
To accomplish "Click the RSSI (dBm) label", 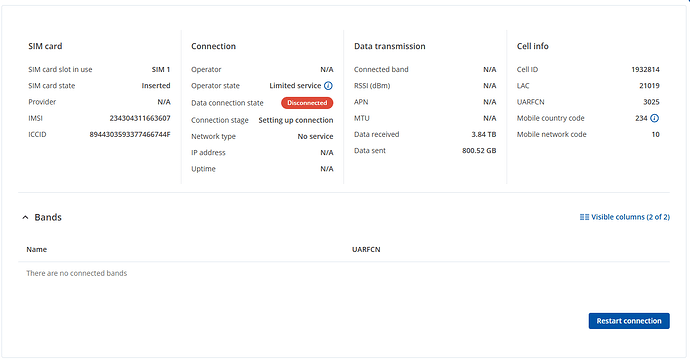I will [x=372, y=86].
